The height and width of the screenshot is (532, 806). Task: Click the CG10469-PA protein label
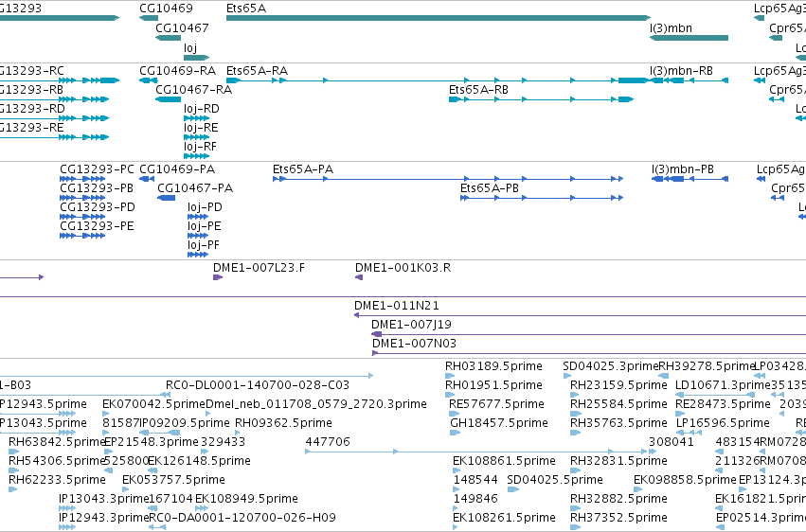(x=177, y=168)
